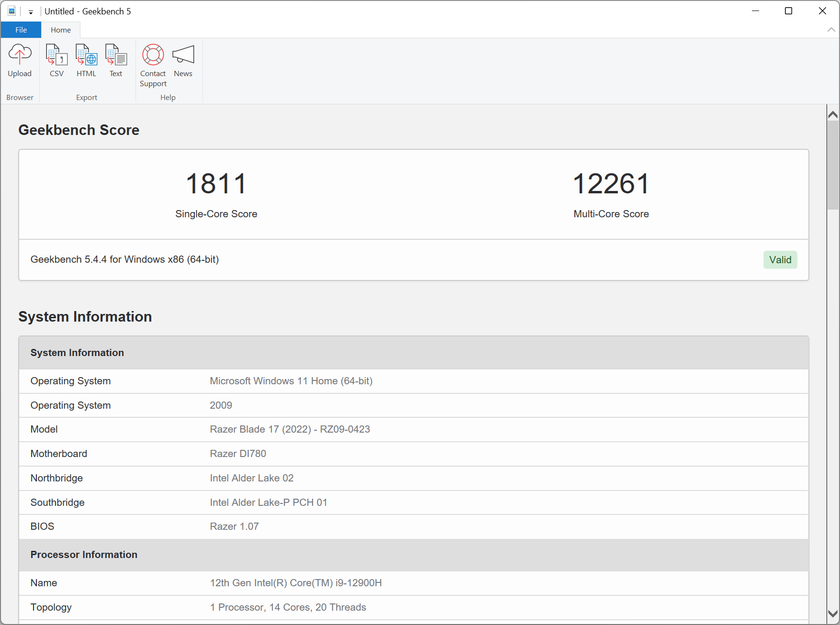Click the Motherboard row label
The height and width of the screenshot is (625, 840).
[x=59, y=454]
